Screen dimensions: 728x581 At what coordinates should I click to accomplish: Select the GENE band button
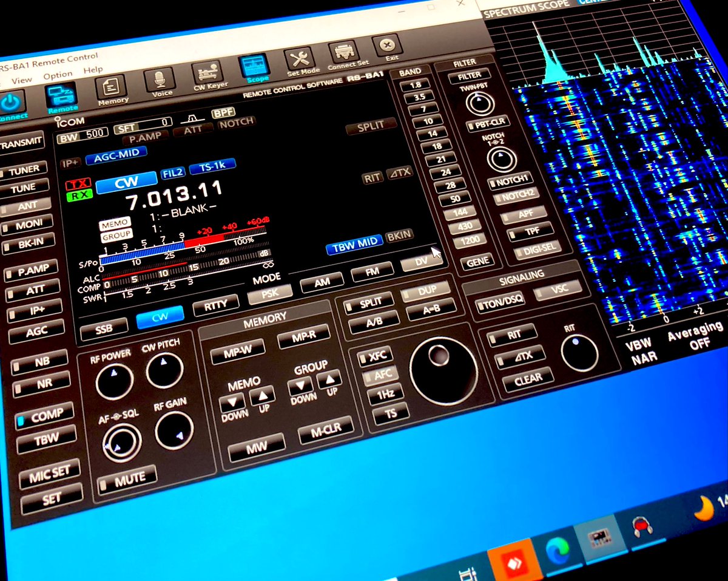click(478, 262)
